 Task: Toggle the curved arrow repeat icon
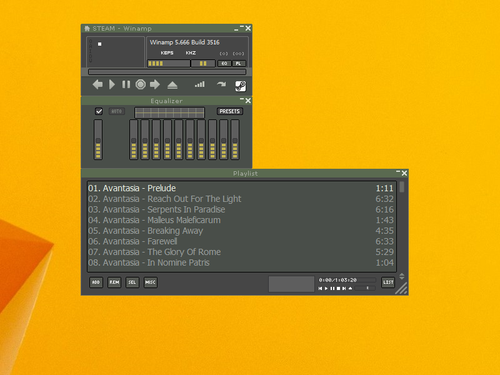click(221, 84)
